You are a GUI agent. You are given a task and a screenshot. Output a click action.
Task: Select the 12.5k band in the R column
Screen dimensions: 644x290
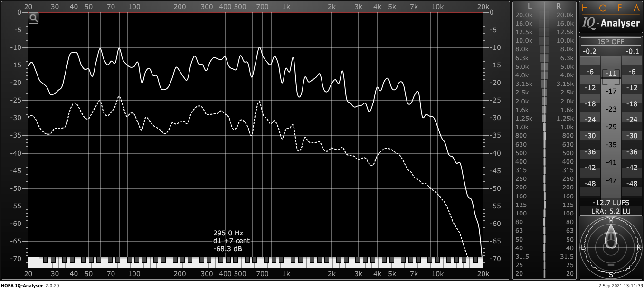coord(565,32)
